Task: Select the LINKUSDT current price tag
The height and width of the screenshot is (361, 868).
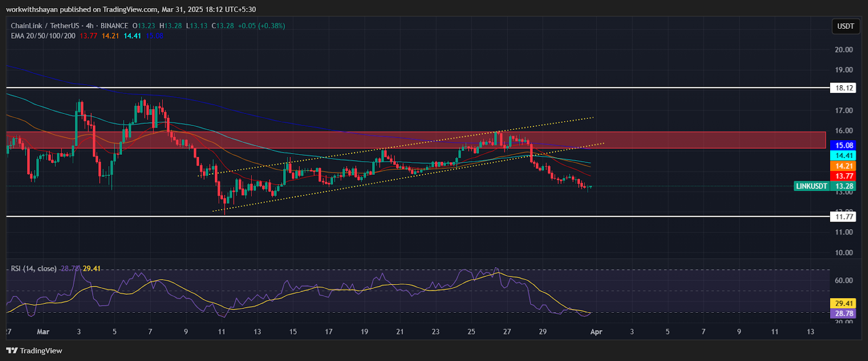Action: (x=812, y=186)
